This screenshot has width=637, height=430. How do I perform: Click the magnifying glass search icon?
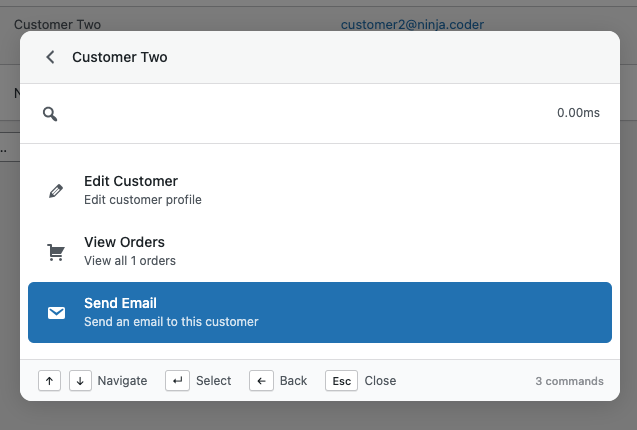click(x=50, y=114)
